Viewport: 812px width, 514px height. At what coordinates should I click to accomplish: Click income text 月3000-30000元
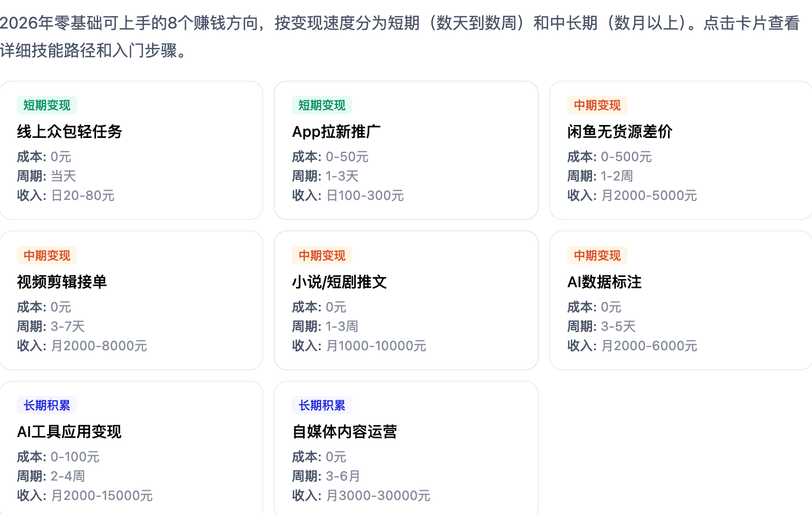click(379, 496)
